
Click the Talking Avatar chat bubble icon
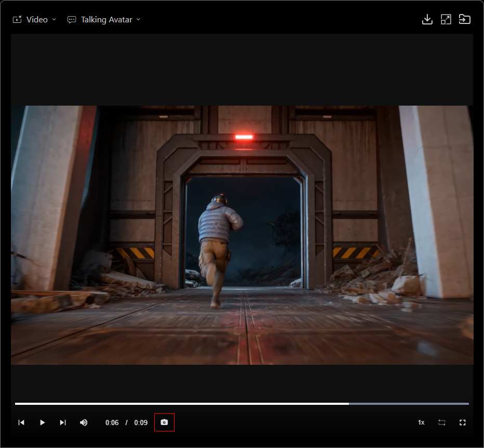point(72,20)
